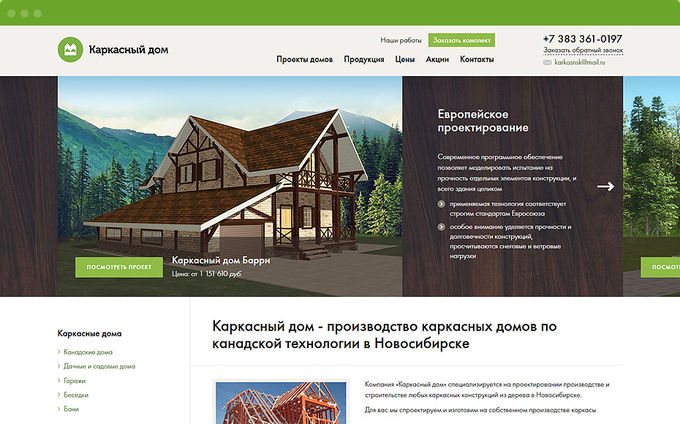Open the Проекты домов menu item
Image resolution: width=680 pixels, height=424 pixels.
304,60
